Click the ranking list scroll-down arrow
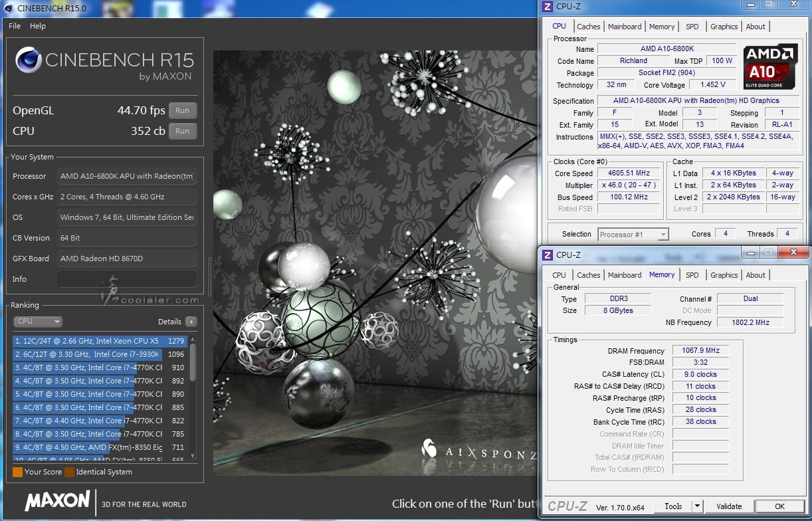 193,456
